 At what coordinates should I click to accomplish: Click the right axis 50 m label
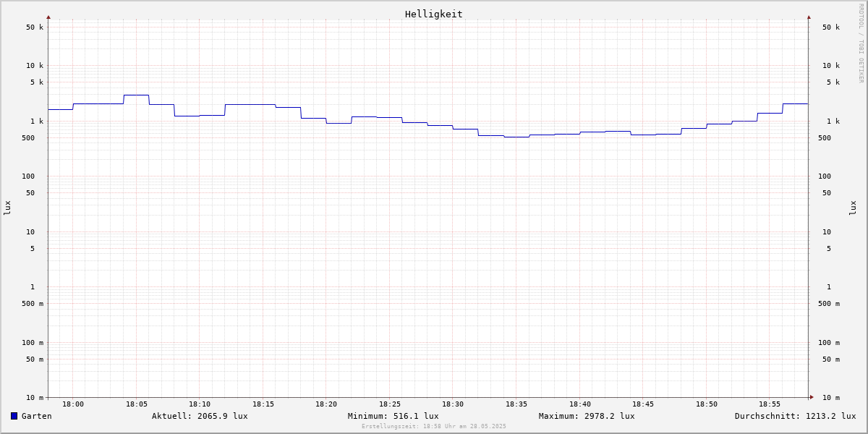click(x=831, y=359)
